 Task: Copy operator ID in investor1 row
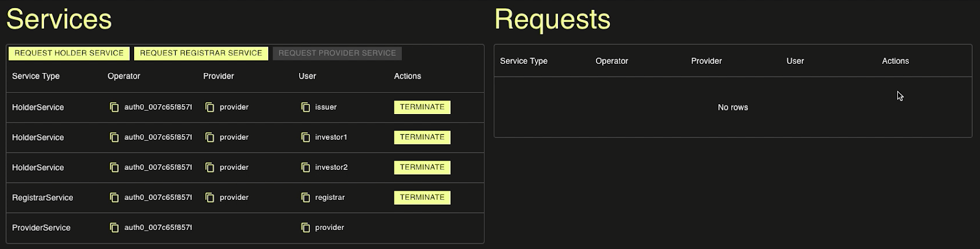point(114,137)
